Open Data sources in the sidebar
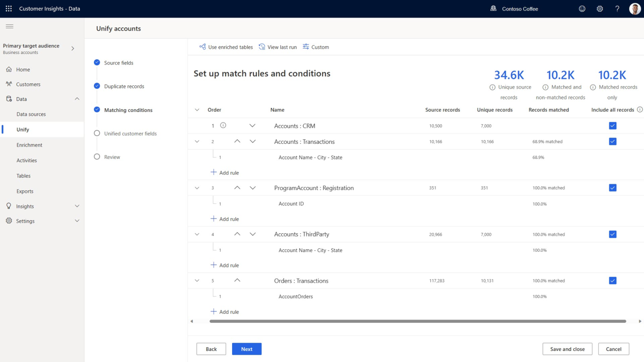This screenshot has height=362, width=644. (31, 114)
